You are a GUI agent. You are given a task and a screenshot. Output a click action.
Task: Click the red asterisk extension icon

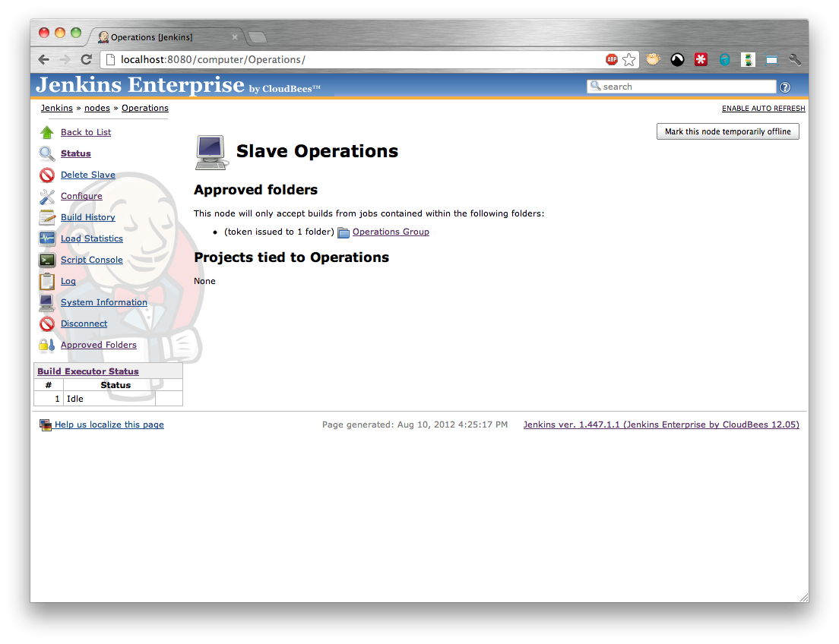tap(701, 59)
